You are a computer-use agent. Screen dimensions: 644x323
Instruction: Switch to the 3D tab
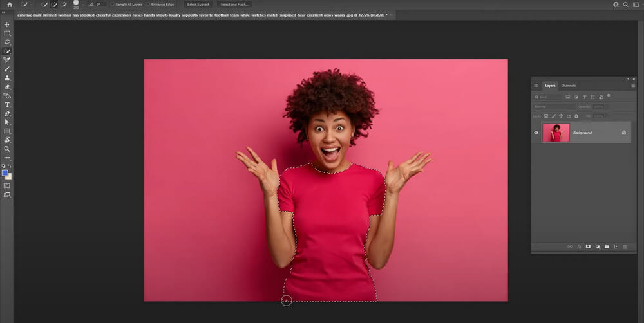coord(536,86)
